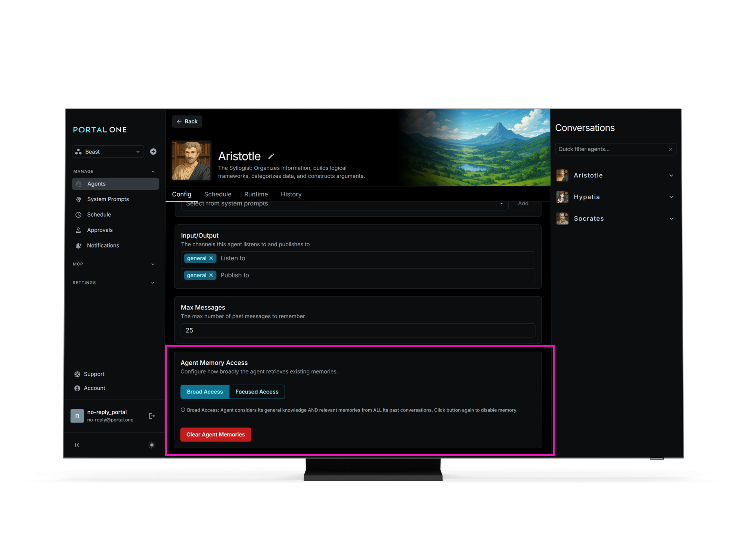Switch to the Runtime tab

(x=256, y=194)
